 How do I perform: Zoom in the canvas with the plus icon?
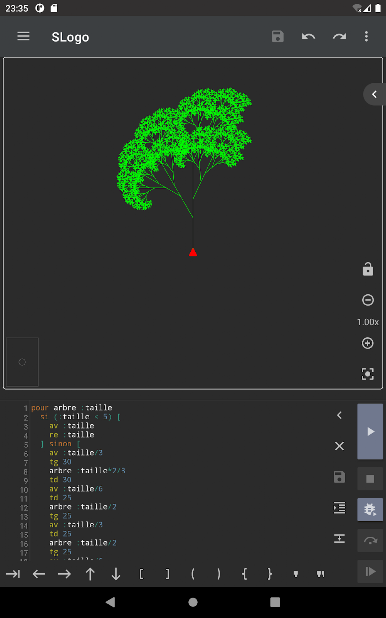[x=368, y=343]
